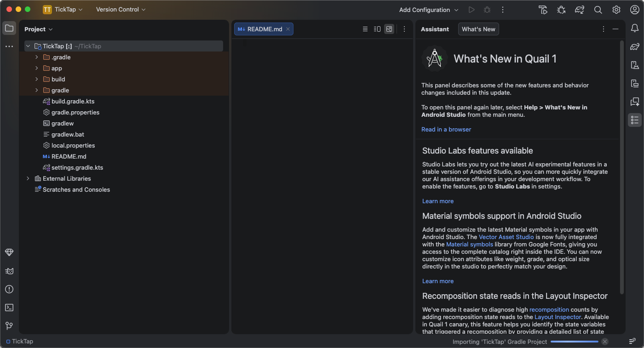Close the README.md tab
The width and height of the screenshot is (644, 348).
288,29
